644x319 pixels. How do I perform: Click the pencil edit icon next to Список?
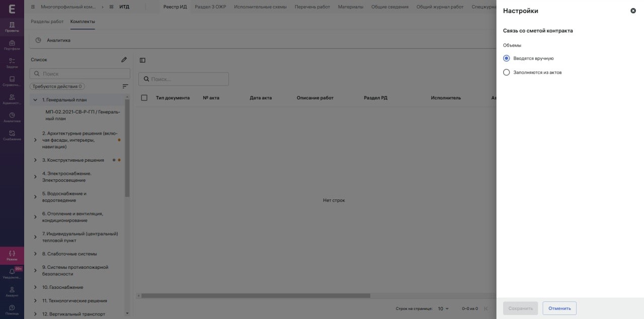[x=124, y=59]
